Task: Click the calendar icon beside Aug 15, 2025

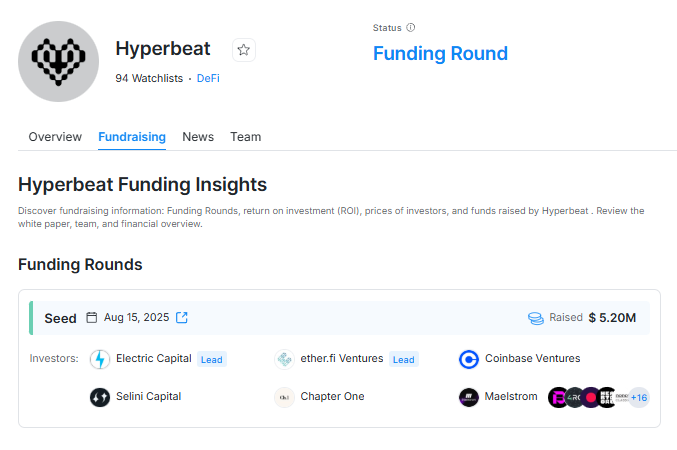Action: [x=92, y=317]
